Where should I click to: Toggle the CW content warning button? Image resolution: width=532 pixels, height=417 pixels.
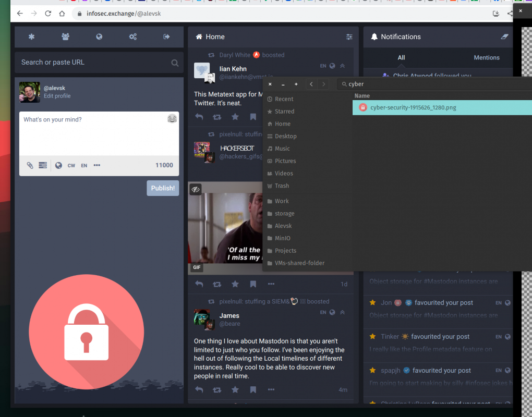(71, 165)
